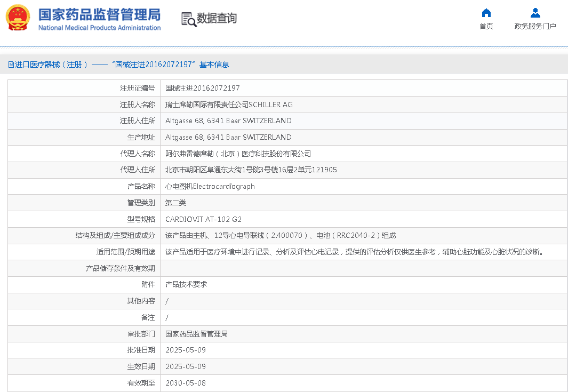Click the document icon before 进口医疗器械 heading

pyautogui.click(x=11, y=65)
